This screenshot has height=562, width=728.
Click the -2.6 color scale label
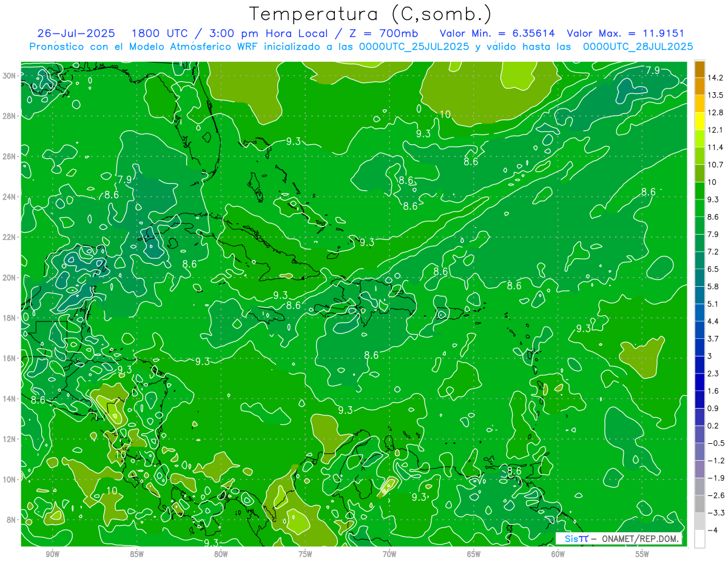point(716,495)
